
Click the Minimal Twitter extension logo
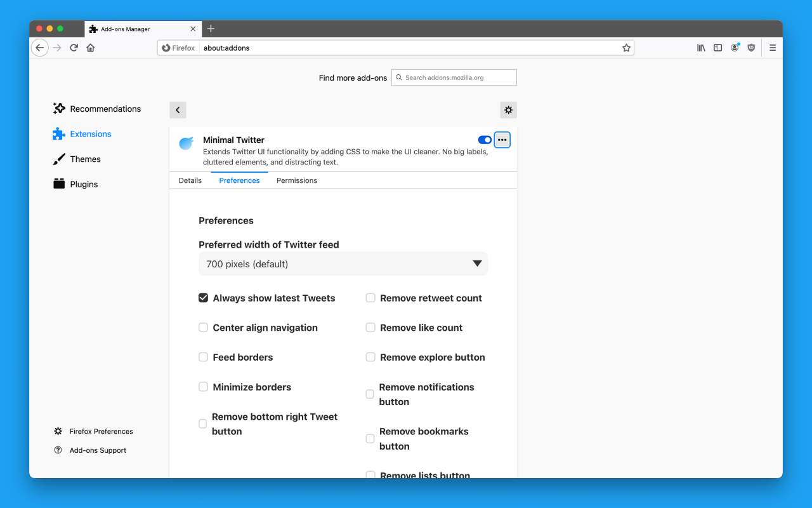click(186, 144)
